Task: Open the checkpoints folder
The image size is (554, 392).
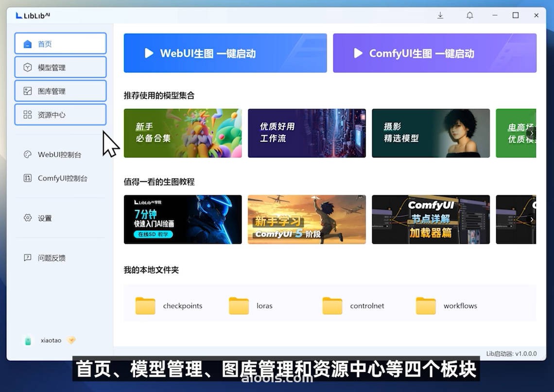Action: pyautogui.click(x=169, y=306)
